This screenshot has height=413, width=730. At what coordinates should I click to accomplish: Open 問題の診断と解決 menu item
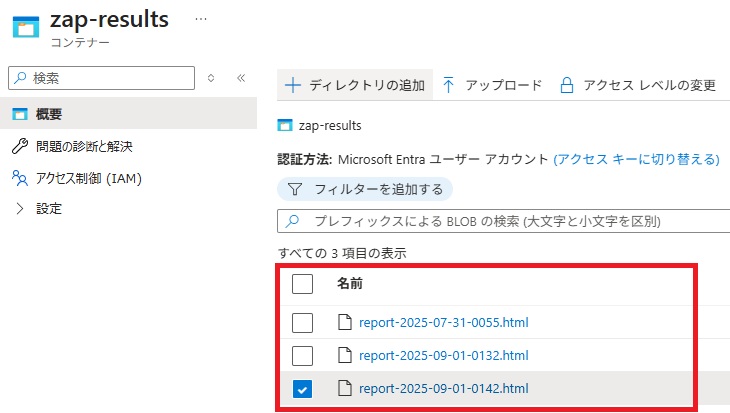84,146
